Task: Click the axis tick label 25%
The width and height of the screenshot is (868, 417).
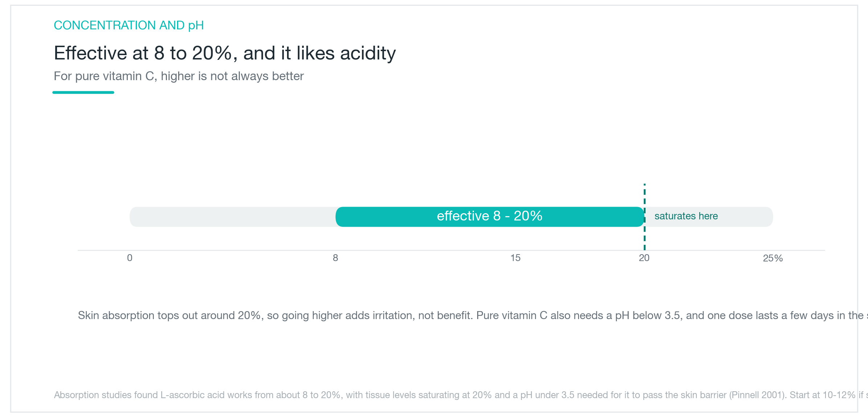Action: point(773,258)
